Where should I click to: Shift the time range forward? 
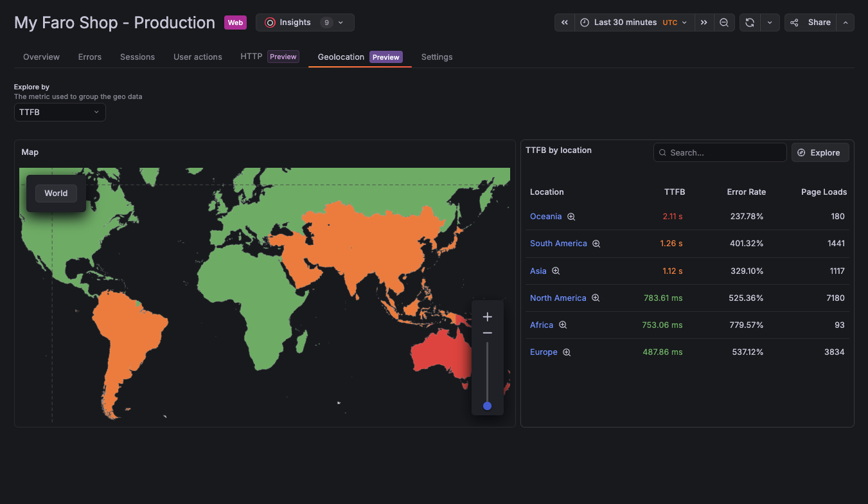(704, 22)
